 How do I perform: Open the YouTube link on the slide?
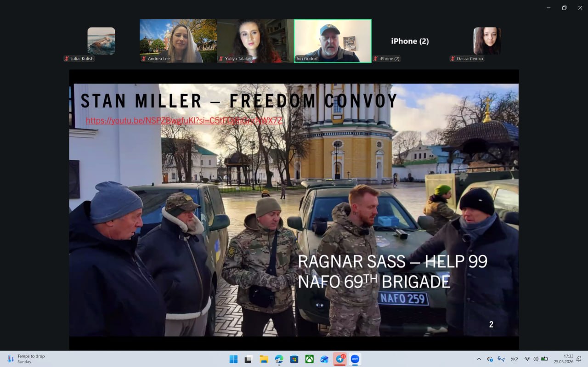[x=184, y=121]
